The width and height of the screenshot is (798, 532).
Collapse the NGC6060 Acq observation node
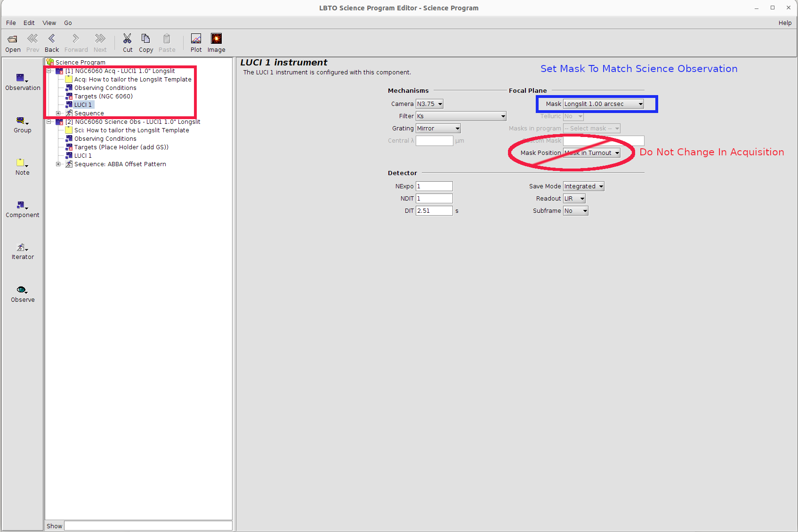(x=49, y=71)
